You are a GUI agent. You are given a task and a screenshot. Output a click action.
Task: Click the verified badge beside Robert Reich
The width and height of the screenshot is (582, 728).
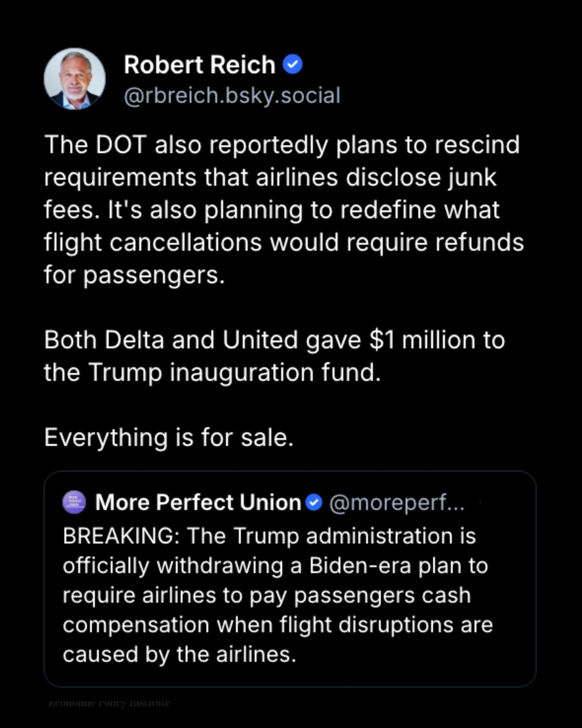[x=292, y=64]
